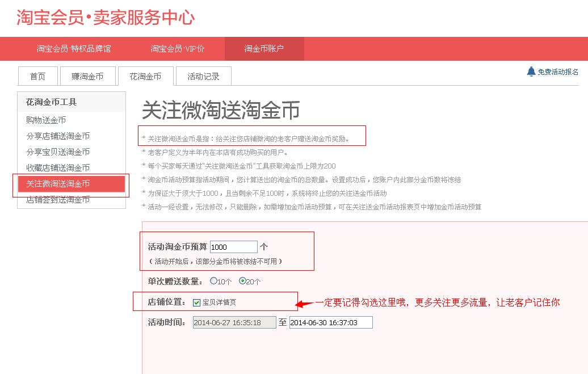Select 淘金币账户 navigation item
The height and width of the screenshot is (374, 588).
pos(264,49)
